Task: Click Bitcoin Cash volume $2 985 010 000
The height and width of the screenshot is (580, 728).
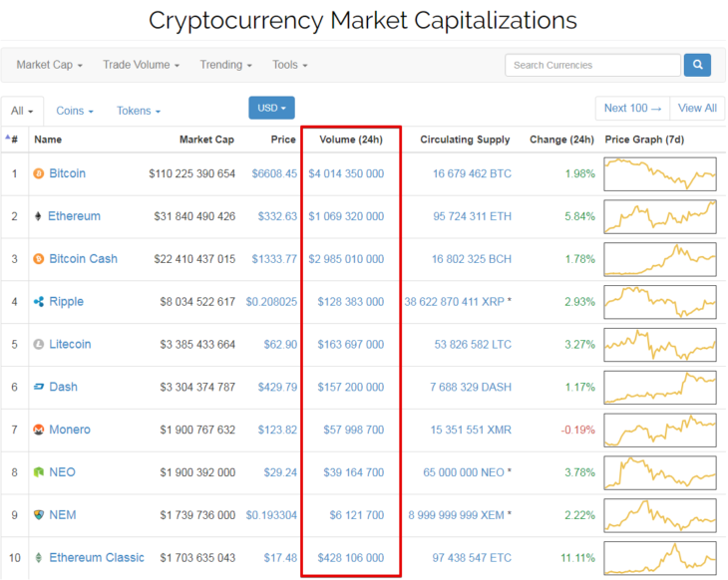Action: pos(346,259)
